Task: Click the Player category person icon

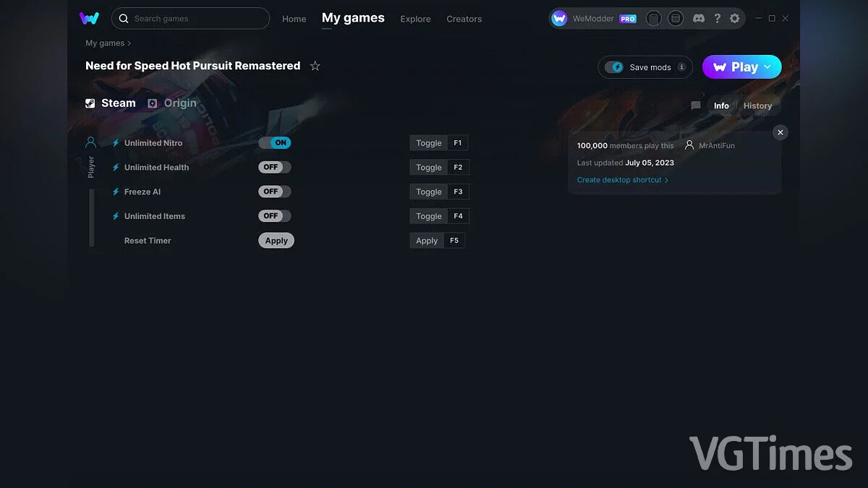Action: [90, 142]
